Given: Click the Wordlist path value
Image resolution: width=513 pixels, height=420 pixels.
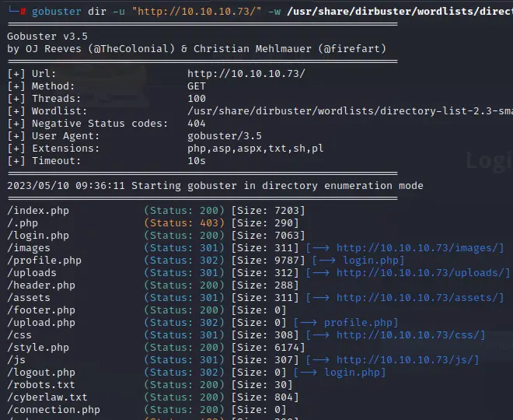Looking at the screenshot, I should (350, 111).
